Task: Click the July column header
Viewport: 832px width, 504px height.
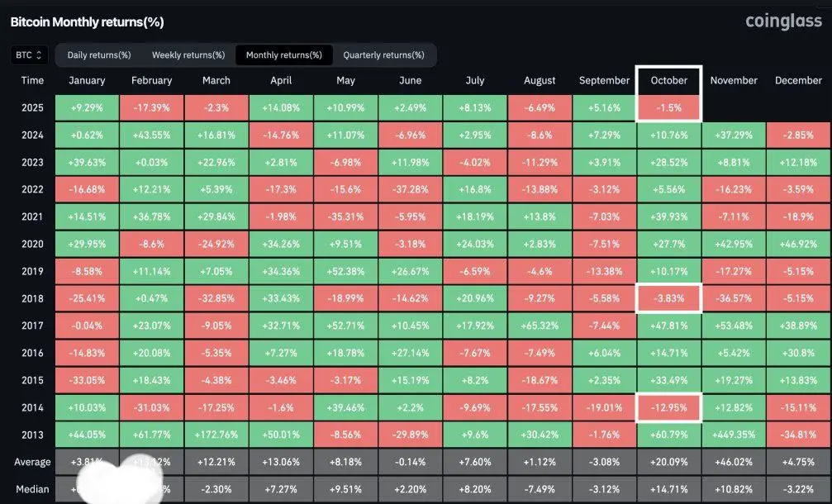Action: point(475,81)
